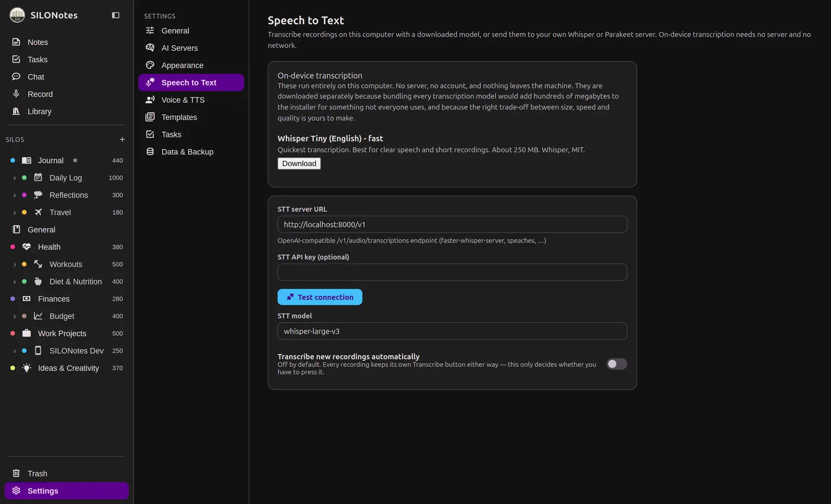Click the Health heart icon
The width and height of the screenshot is (831, 504).
click(26, 247)
